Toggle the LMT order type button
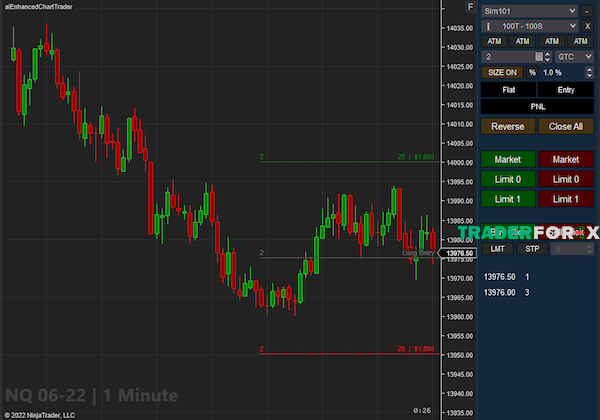 497,249
